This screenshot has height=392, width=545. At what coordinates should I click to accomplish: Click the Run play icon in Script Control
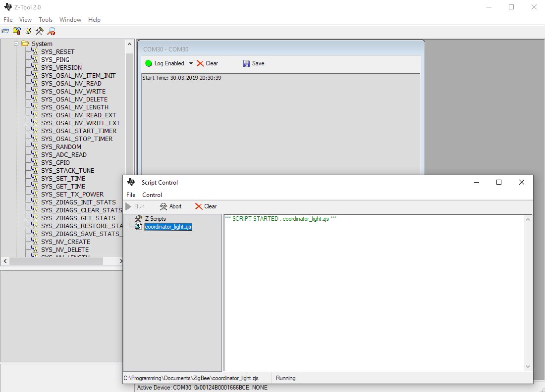click(x=128, y=206)
